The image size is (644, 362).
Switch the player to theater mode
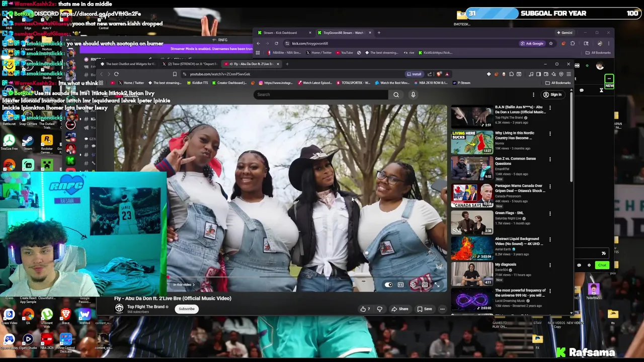point(425,285)
